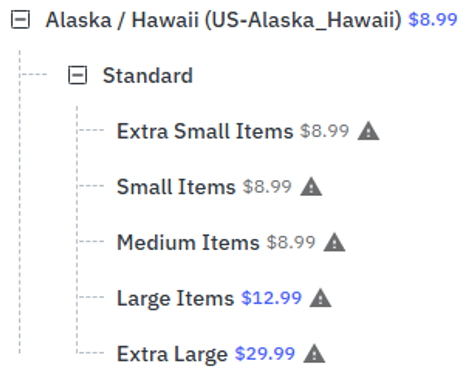Click warning triangle next to Medium Items
Screen dimensions: 467x376
(334, 242)
